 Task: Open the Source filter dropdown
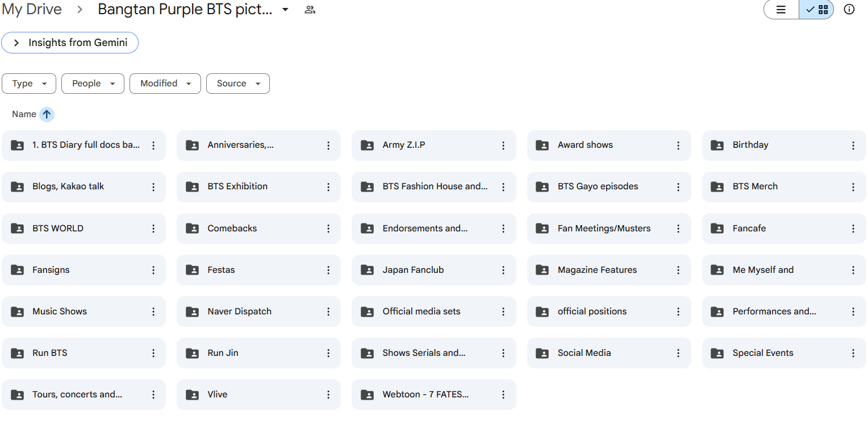237,84
